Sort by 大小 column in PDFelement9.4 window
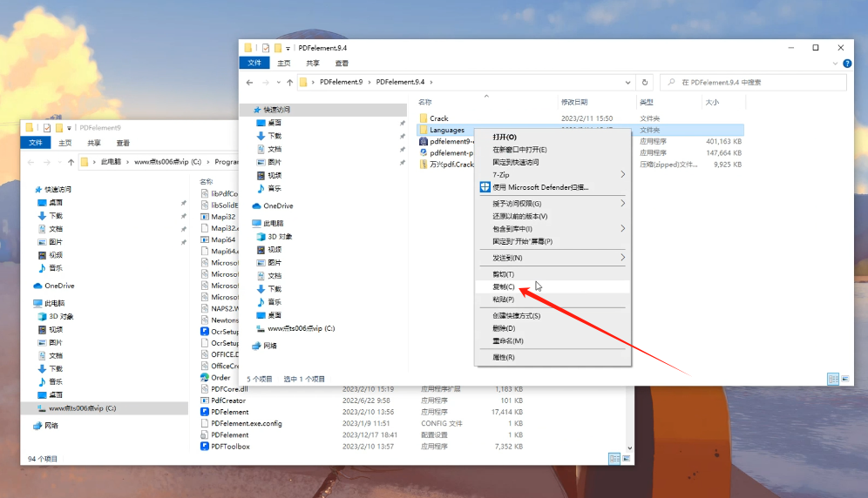The image size is (868, 498). (x=712, y=103)
